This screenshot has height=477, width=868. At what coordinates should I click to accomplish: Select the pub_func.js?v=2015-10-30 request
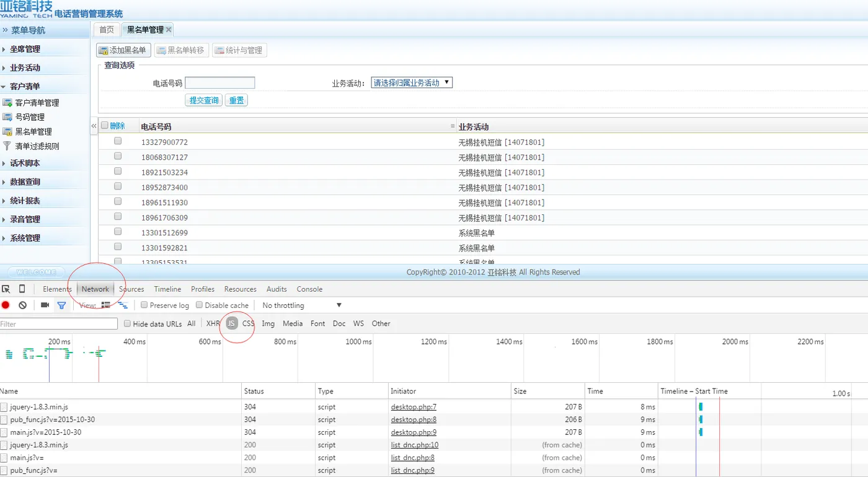53,419
